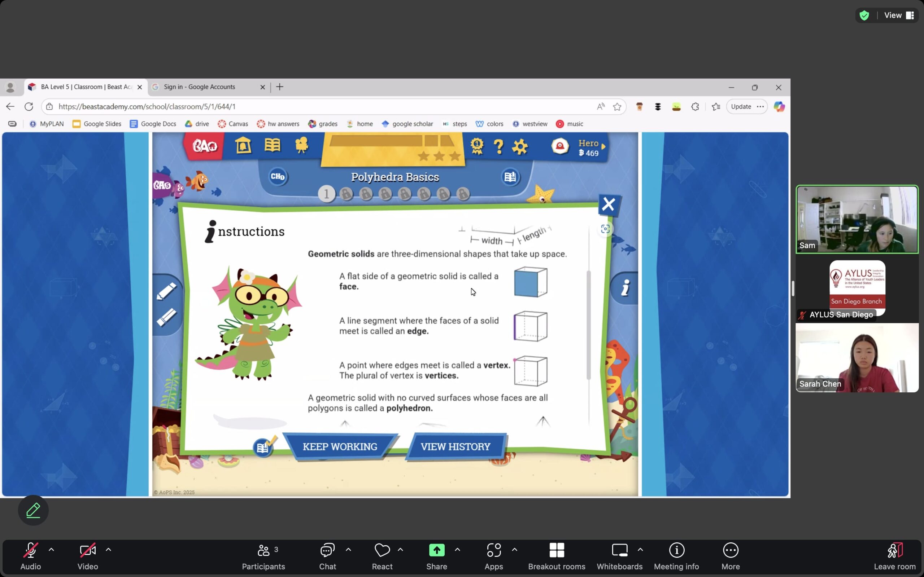Toggle the instructions info tab on right

(x=625, y=288)
